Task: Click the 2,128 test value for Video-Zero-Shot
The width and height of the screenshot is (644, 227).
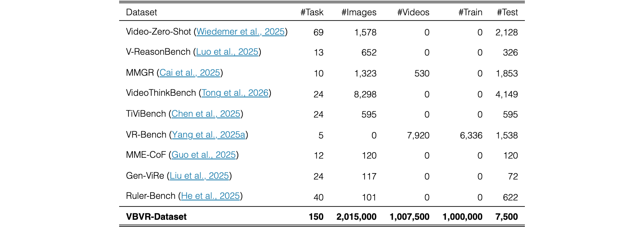Action: pyautogui.click(x=507, y=33)
